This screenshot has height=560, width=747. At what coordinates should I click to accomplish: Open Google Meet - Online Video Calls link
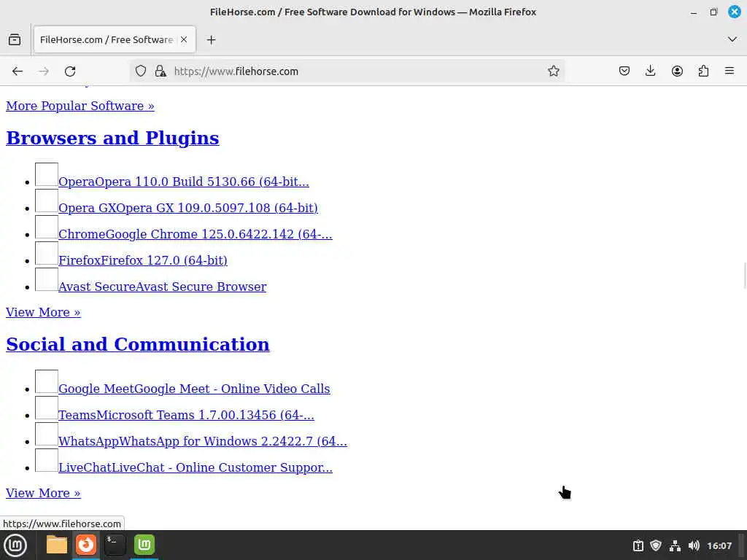194,389
